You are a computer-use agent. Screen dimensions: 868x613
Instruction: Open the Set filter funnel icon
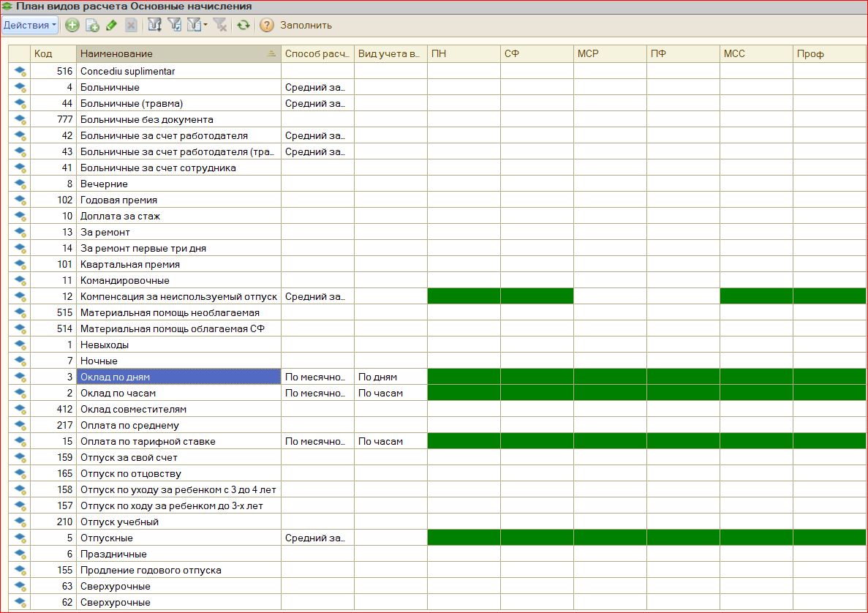point(154,25)
